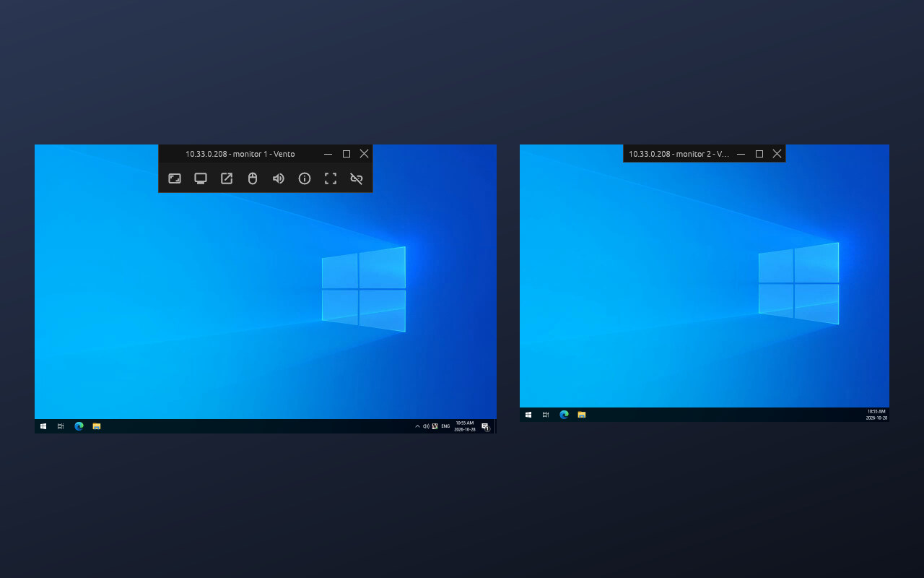Viewport: 924px width, 578px height.
Task: Open the notification center in monitor 1 taskbar
Action: coord(485,426)
